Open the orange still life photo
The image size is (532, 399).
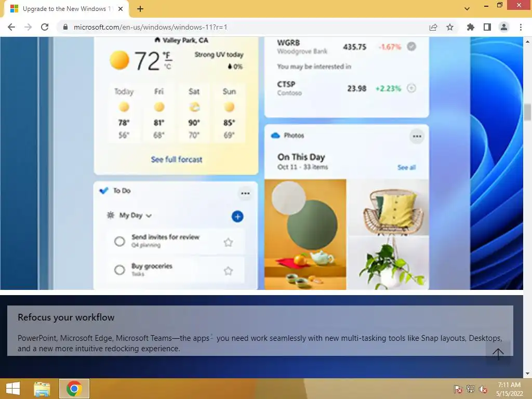(305, 234)
